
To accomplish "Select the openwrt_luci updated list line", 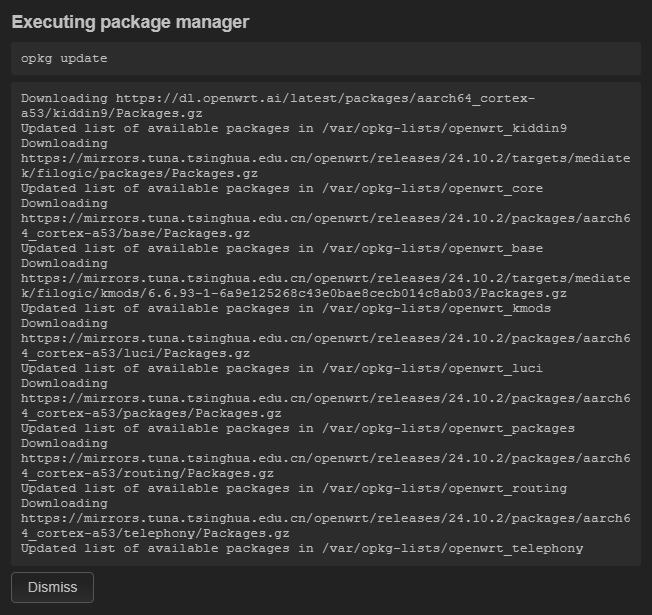I will point(282,368).
